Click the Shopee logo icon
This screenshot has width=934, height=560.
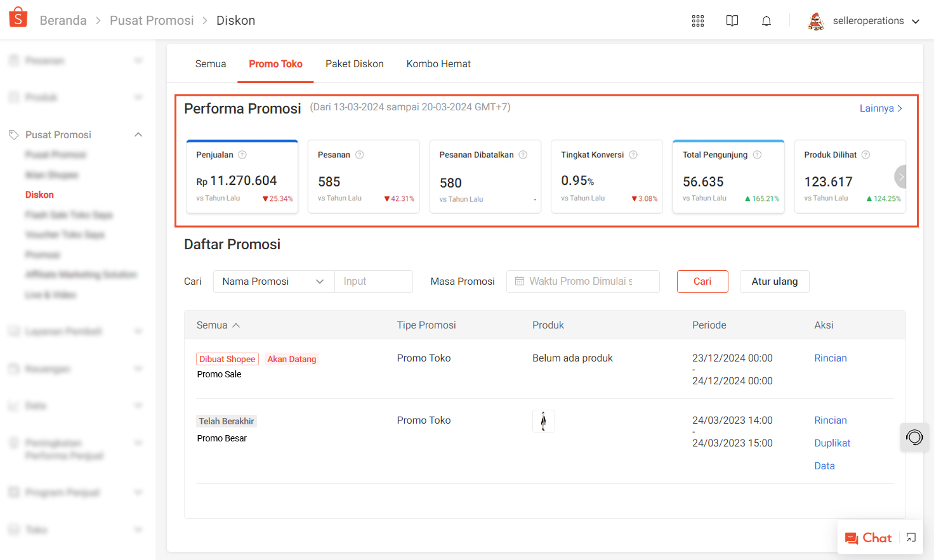18,18
